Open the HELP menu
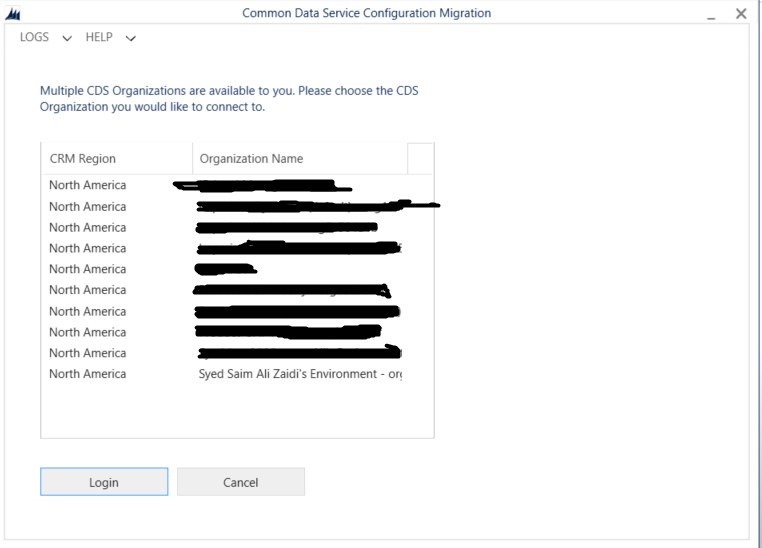Screen dimensions: 762x548 98,37
